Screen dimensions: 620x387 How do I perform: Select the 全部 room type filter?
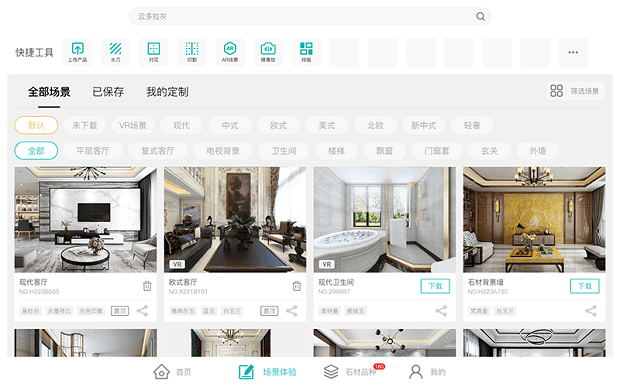[36, 151]
